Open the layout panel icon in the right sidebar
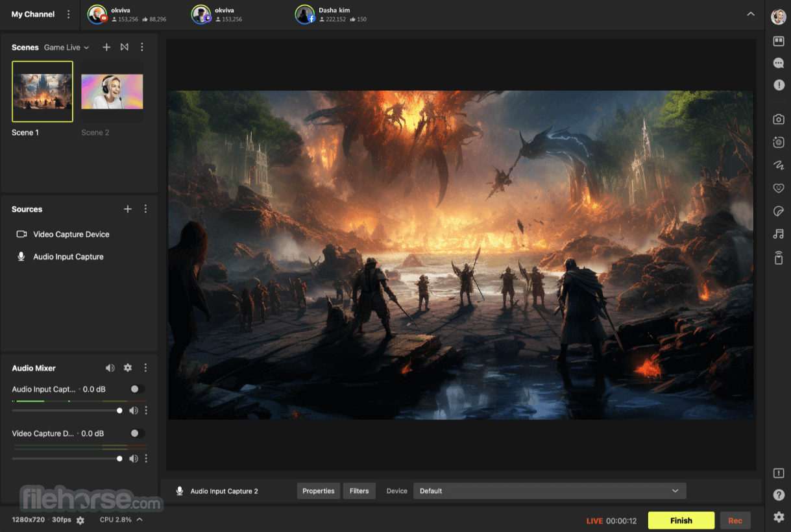Screen dimensions: 791x532 tap(779, 41)
